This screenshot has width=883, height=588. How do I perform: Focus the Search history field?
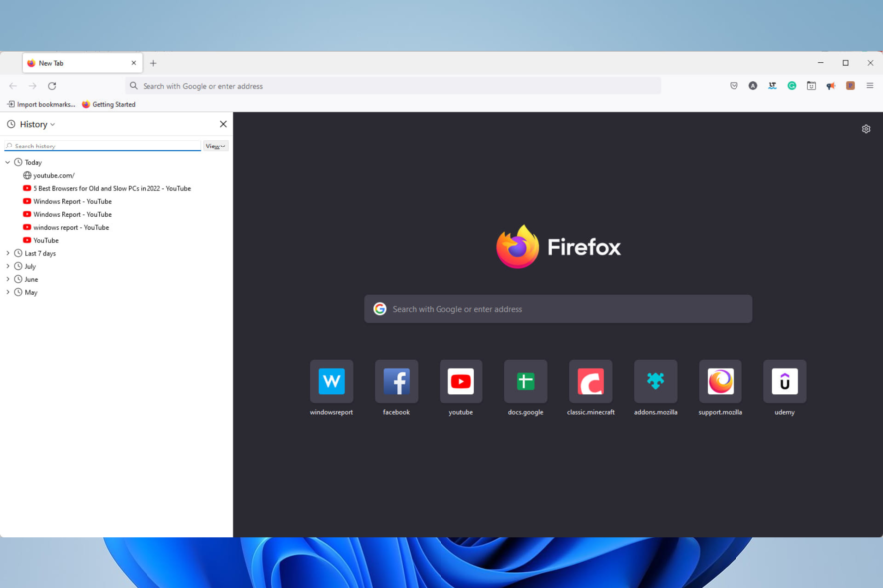[103, 146]
